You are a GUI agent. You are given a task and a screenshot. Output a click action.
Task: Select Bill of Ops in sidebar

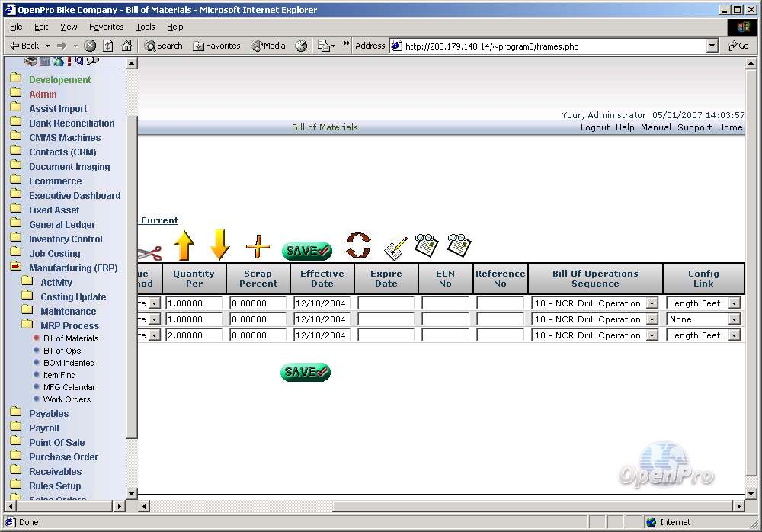[x=62, y=351]
